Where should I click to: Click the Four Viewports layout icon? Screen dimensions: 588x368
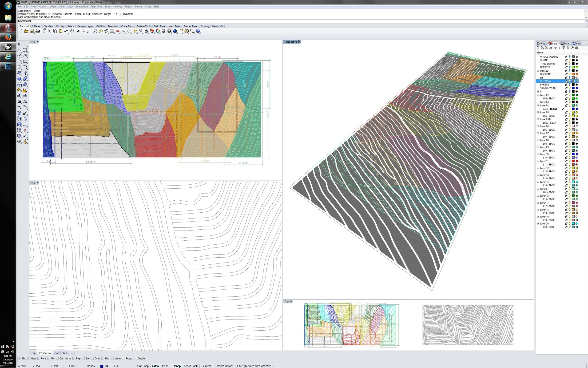tap(112, 31)
